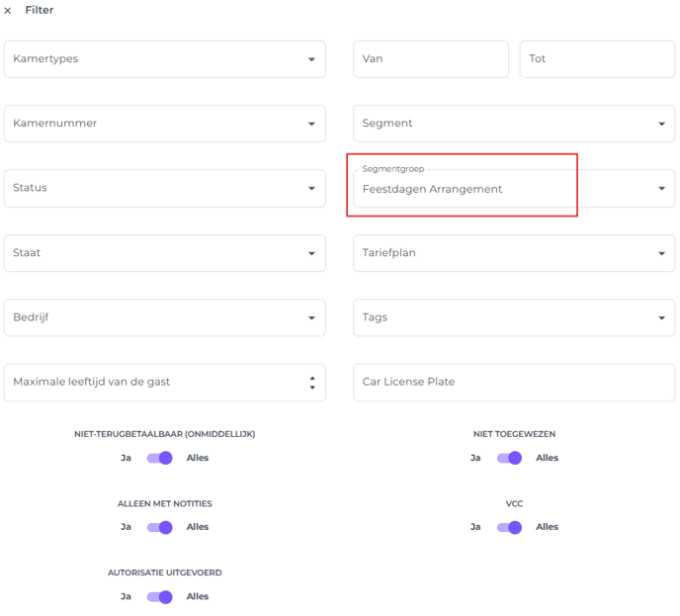Open the Tags dropdown arrow
Screen dimensions: 680x616
click(661, 318)
